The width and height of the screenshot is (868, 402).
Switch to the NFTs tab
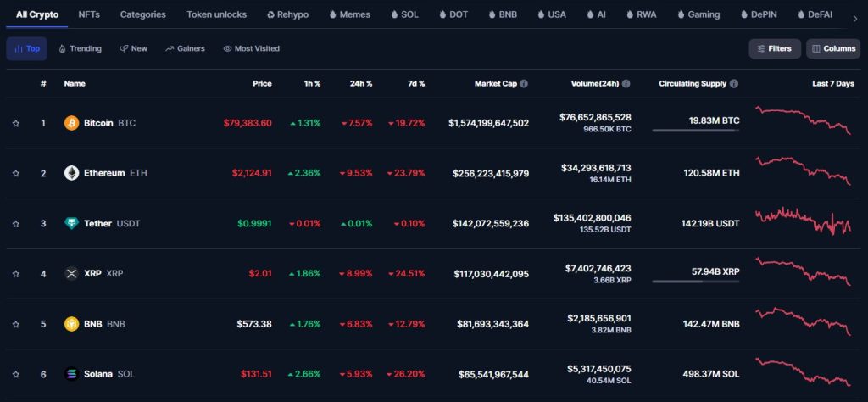(89, 14)
